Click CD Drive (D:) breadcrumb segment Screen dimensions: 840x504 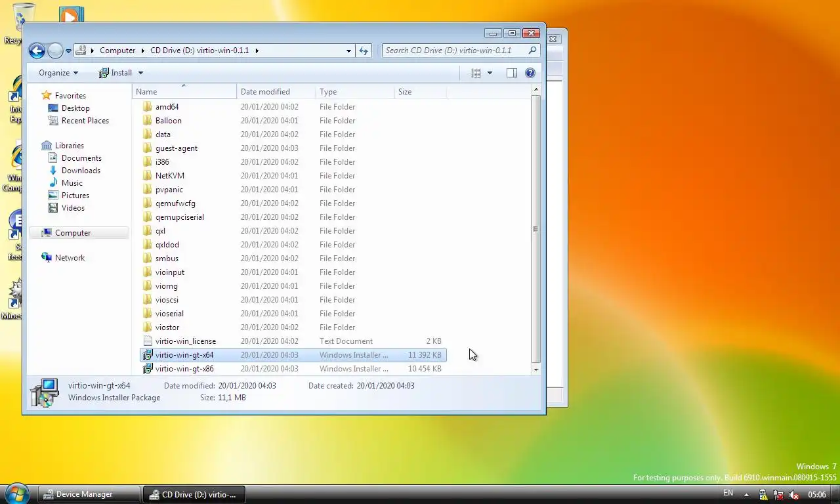199,51
